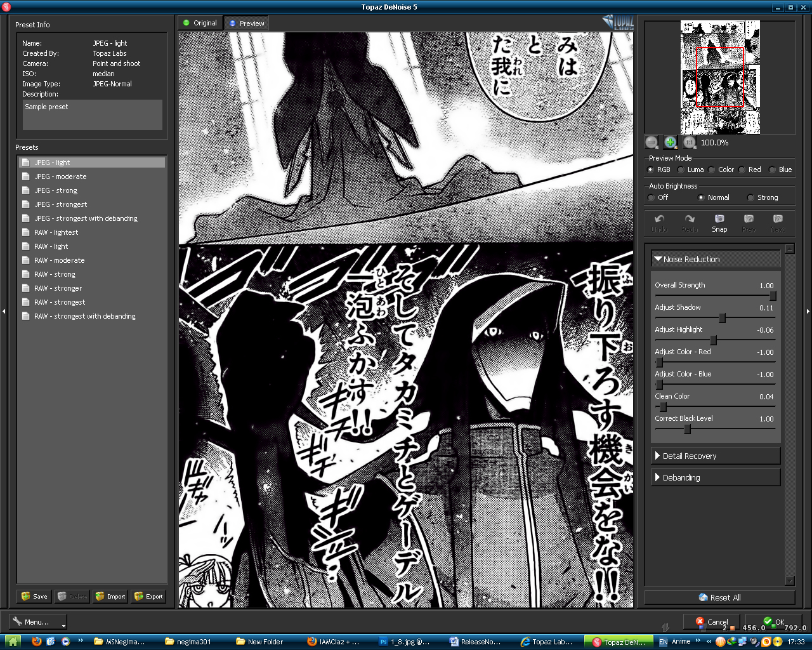Set preview zoom to 1:1
The height and width of the screenshot is (650, 812).
689,143
